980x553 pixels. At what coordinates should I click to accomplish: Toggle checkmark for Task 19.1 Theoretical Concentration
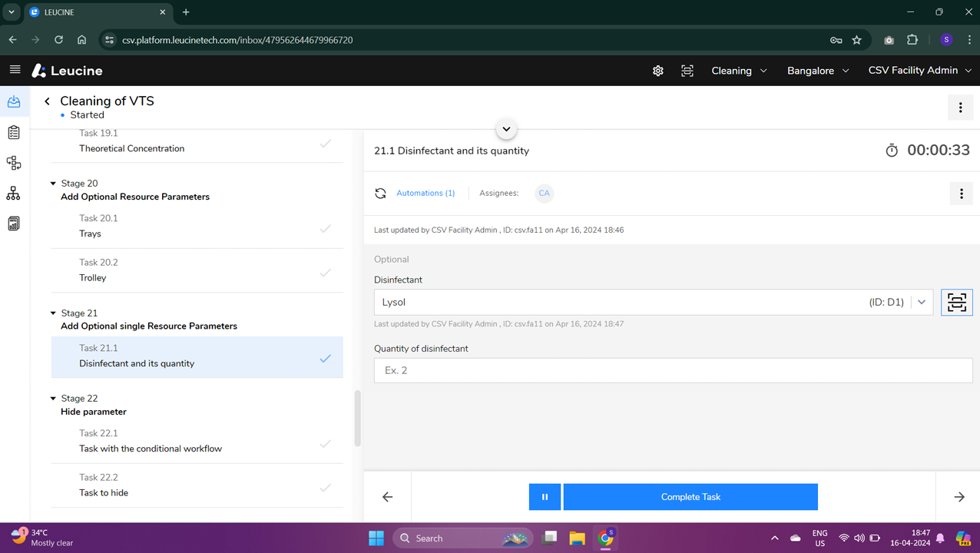point(326,143)
